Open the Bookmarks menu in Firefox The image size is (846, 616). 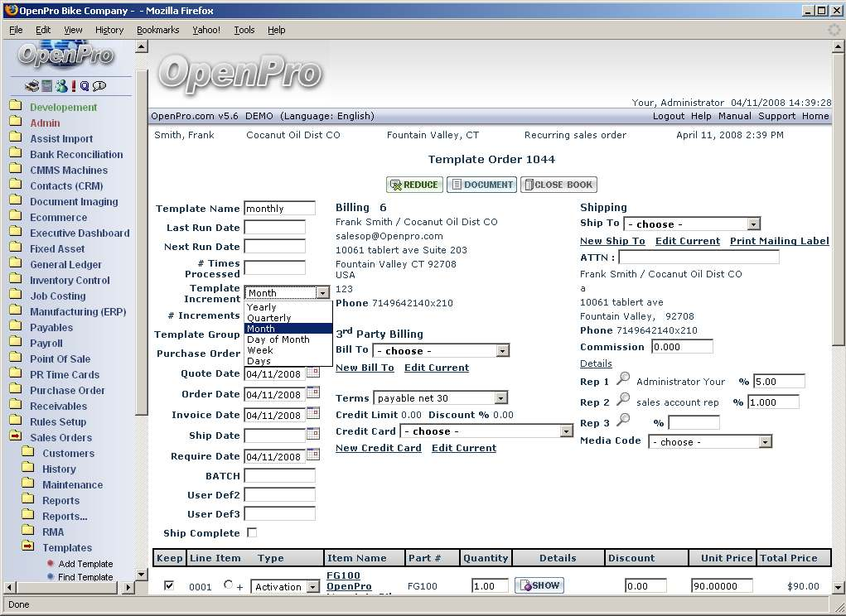pyautogui.click(x=157, y=30)
